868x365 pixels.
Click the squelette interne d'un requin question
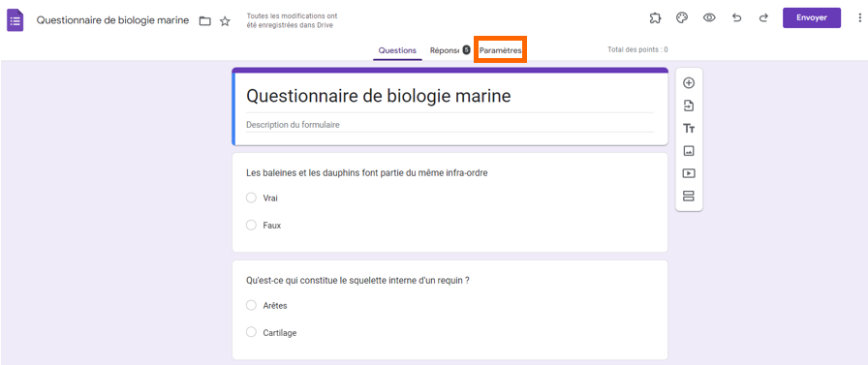(x=357, y=281)
